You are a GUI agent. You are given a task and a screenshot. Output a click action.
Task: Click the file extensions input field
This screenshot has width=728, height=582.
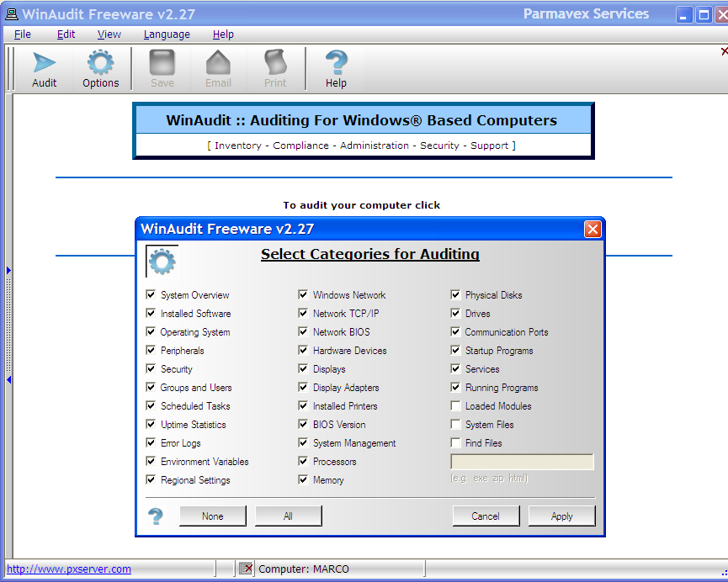(522, 462)
